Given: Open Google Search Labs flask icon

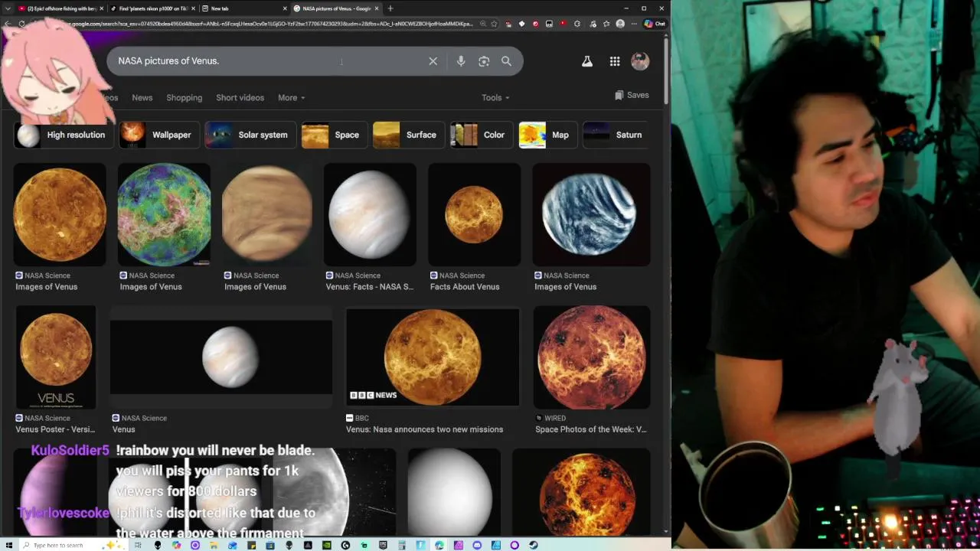Looking at the screenshot, I should (x=587, y=61).
